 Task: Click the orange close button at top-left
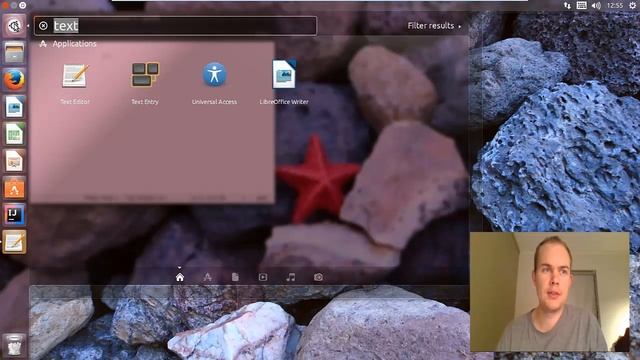(x=4, y=5)
